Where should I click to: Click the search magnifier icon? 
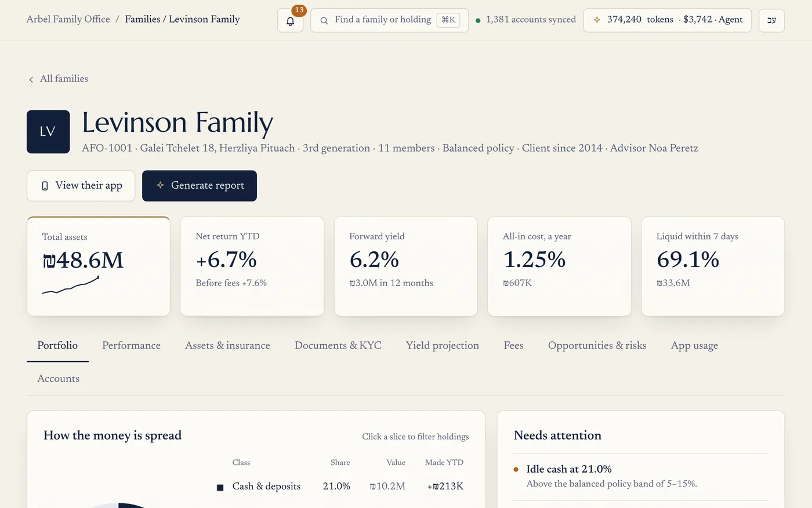[x=324, y=20]
